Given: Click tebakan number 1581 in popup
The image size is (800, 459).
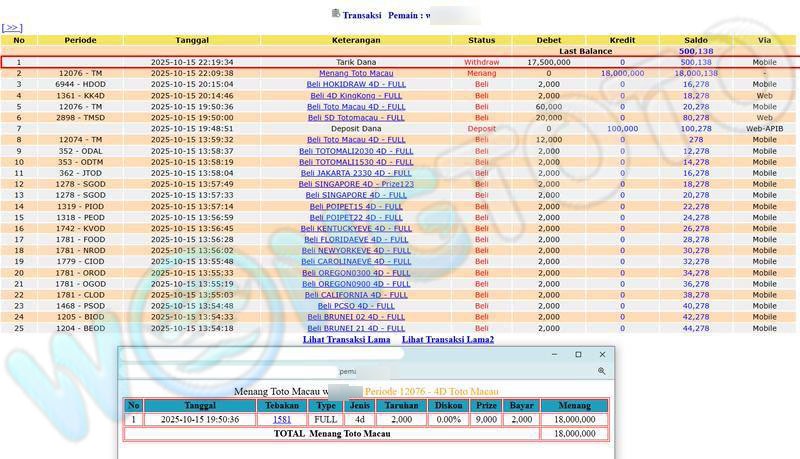Looking at the screenshot, I should point(282,420).
